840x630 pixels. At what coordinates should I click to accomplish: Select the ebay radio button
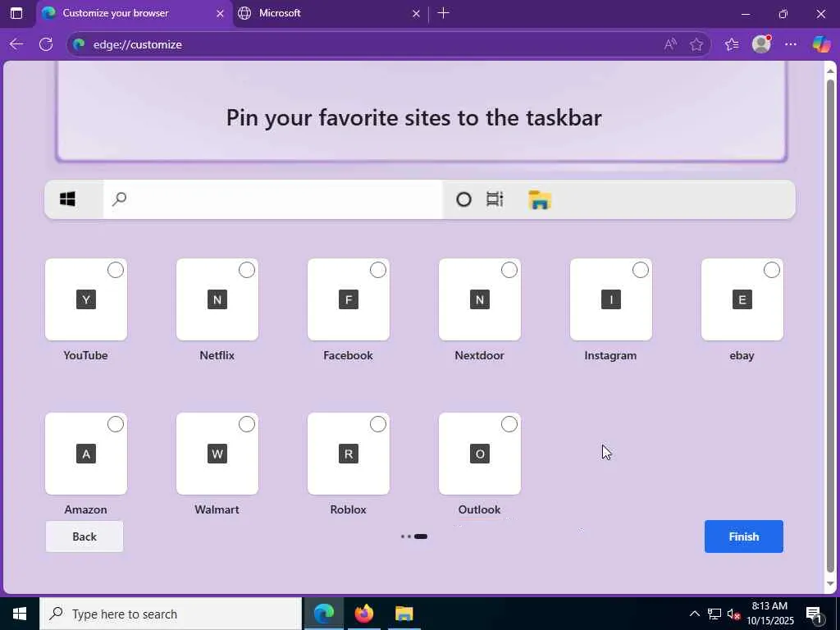(772, 270)
